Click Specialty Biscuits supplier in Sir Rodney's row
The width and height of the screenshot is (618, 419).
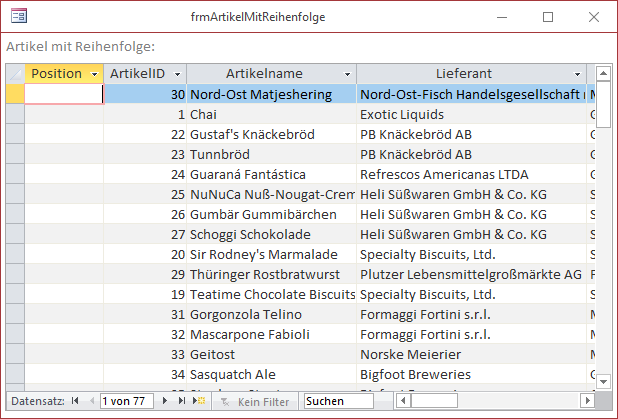pos(471,254)
